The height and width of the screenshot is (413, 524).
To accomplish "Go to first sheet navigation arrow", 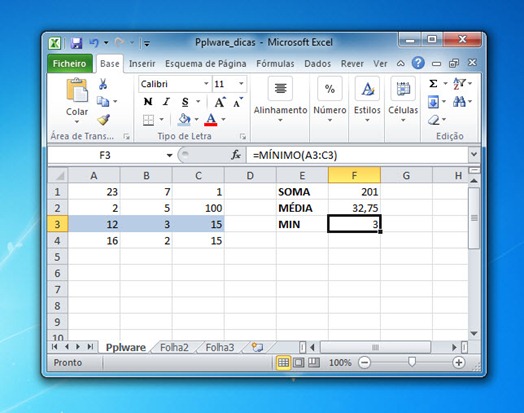I will pos(55,347).
